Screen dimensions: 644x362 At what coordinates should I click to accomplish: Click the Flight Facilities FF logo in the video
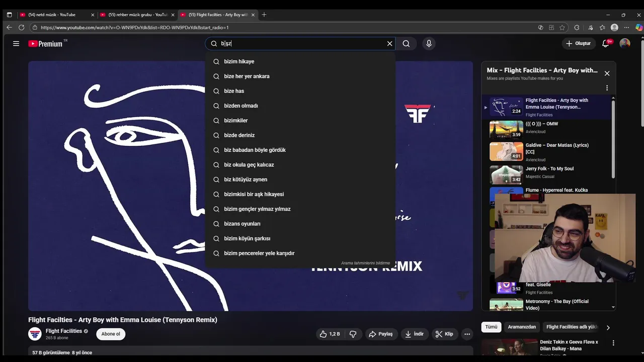(418, 114)
